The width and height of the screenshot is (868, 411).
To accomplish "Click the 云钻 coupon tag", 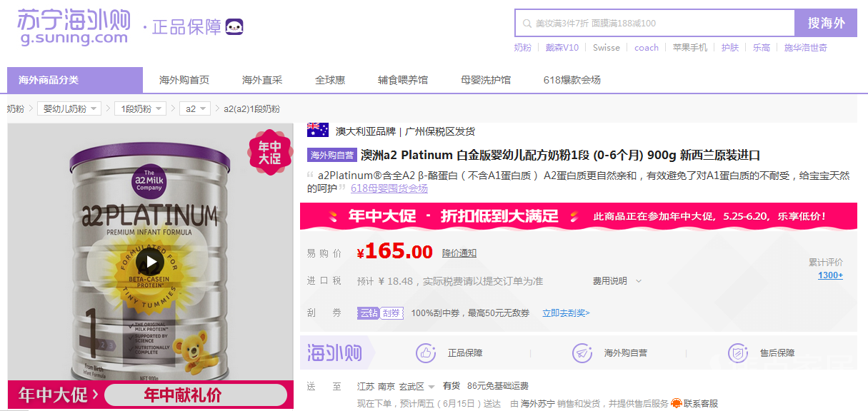I will [368, 313].
